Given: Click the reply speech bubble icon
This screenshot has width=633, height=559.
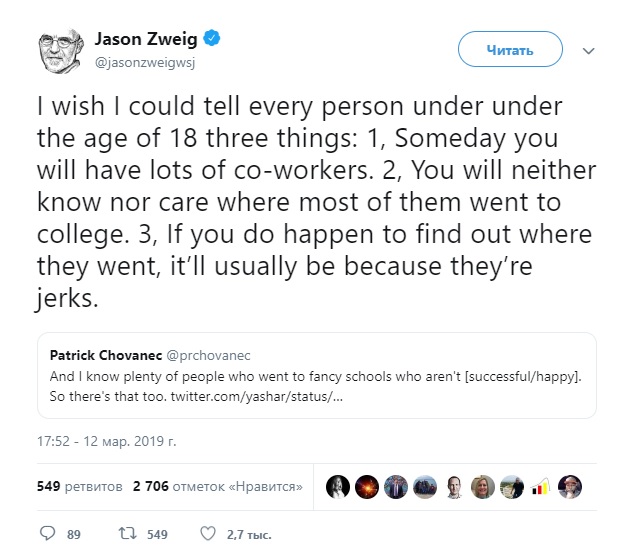Looking at the screenshot, I should click(x=46, y=534).
